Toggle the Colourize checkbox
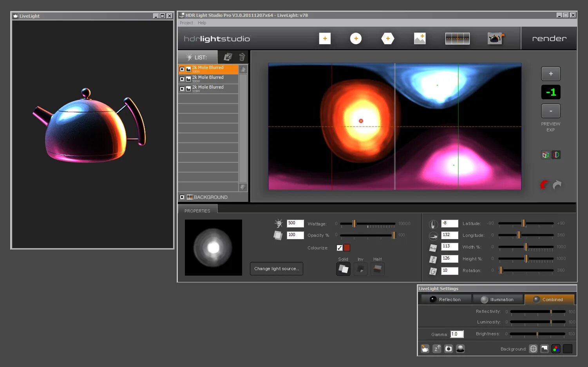 pos(340,248)
